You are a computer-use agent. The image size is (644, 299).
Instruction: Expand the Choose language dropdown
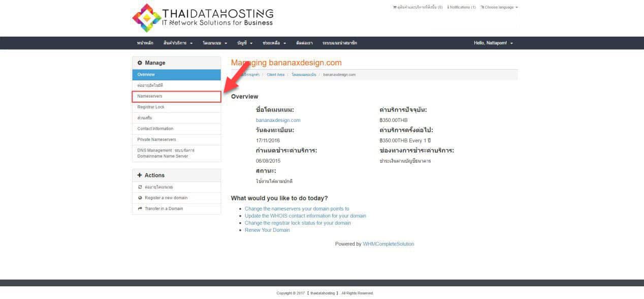499,7
